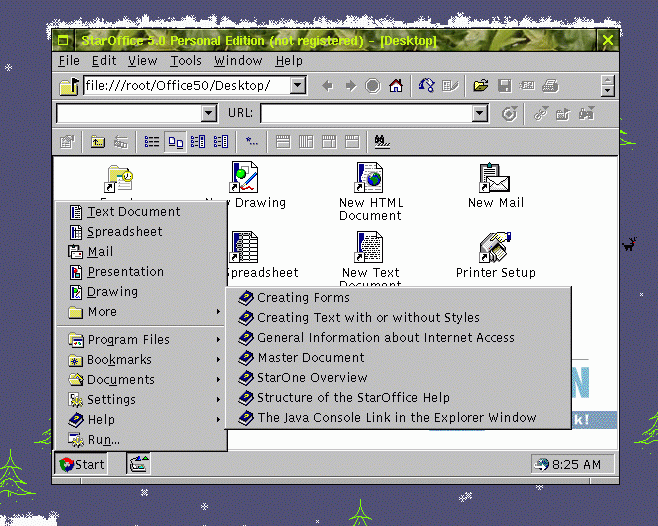This screenshot has width=658, height=526.
Task: Toggle the list view icon
Action: click(152, 142)
